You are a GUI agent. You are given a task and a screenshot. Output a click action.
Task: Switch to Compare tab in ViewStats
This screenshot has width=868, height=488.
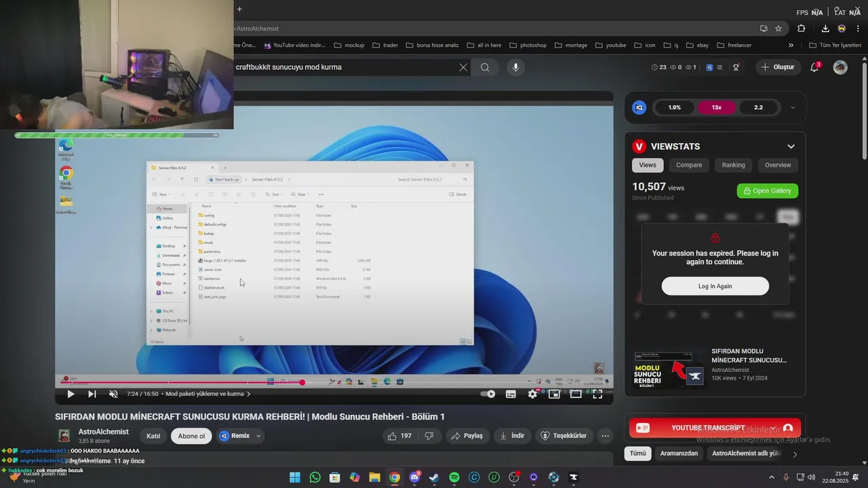pos(689,165)
